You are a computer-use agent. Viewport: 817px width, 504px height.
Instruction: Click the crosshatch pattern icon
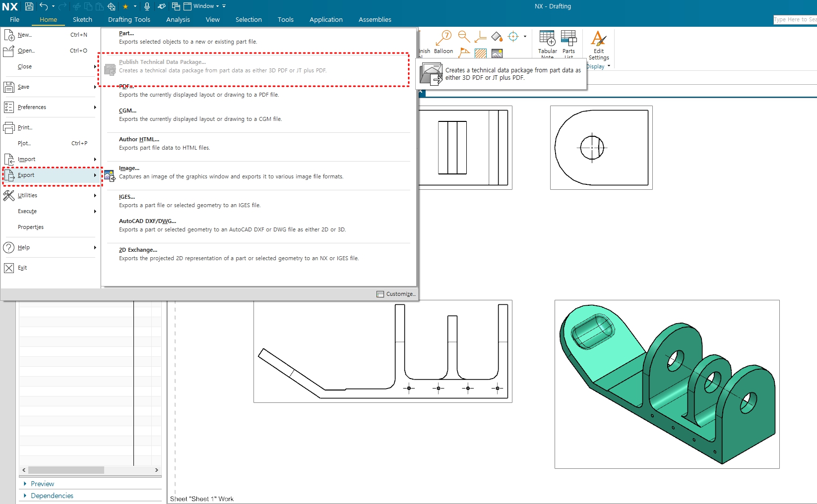click(x=480, y=53)
